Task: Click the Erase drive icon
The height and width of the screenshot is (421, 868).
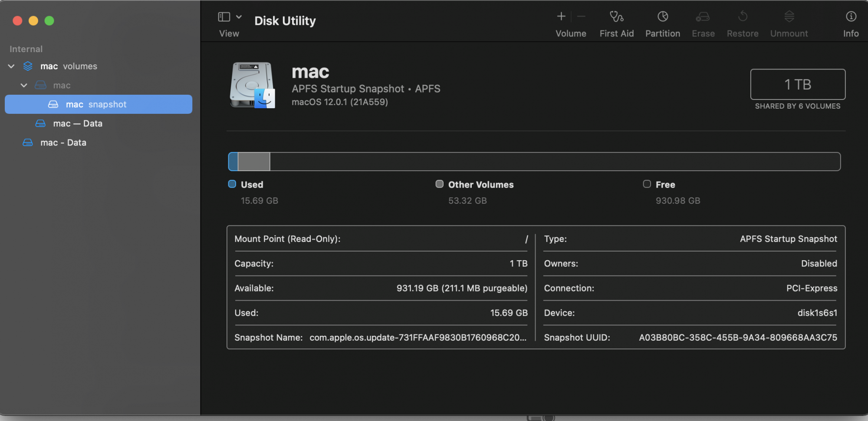Action: (703, 17)
